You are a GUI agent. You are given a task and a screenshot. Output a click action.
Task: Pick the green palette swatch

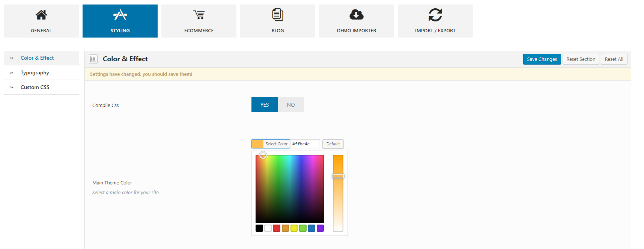[x=303, y=228]
